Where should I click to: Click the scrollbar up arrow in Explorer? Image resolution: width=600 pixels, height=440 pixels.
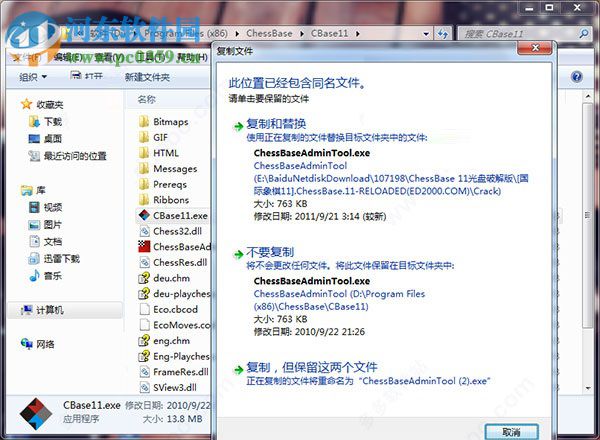tap(588, 96)
